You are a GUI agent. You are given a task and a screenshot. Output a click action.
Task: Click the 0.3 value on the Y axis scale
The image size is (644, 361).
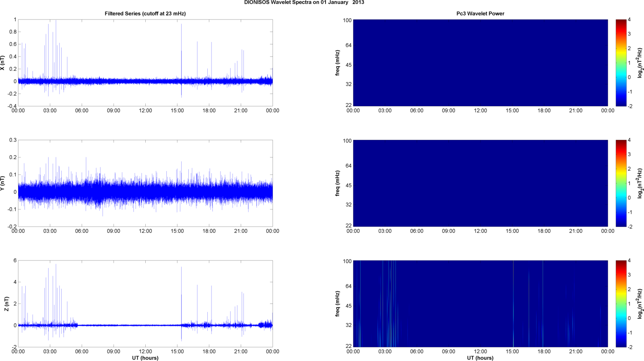pyautogui.click(x=13, y=140)
